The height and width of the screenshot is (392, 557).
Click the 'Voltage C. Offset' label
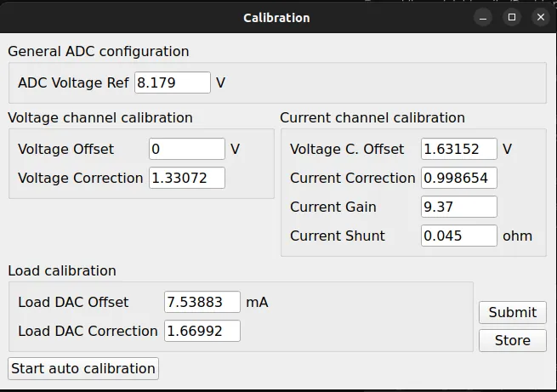pos(347,149)
